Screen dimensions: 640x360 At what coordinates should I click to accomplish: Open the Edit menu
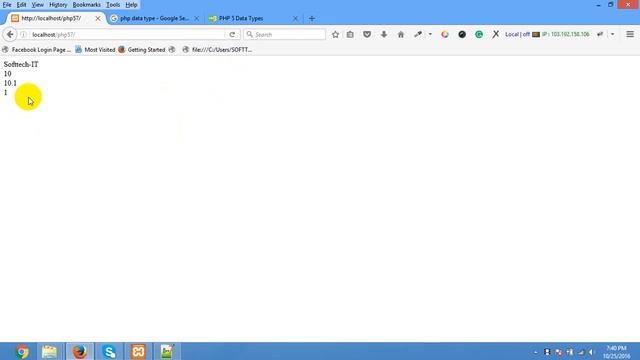click(22, 5)
